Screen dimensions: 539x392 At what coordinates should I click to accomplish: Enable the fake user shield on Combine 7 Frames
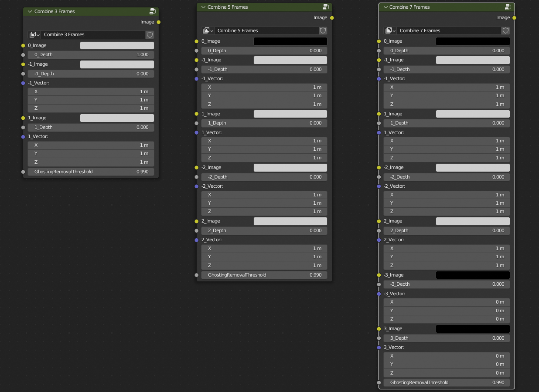coord(505,30)
